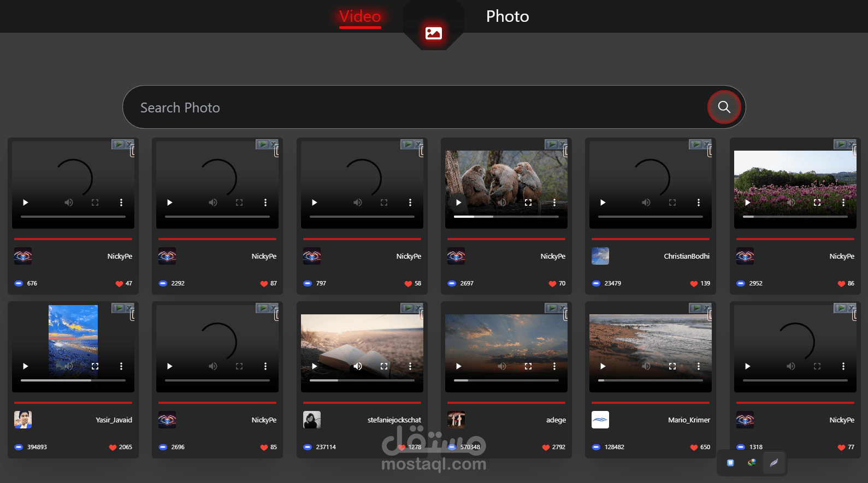Play the stefaniejockschat book video
The height and width of the screenshot is (483, 868).
tap(314, 366)
